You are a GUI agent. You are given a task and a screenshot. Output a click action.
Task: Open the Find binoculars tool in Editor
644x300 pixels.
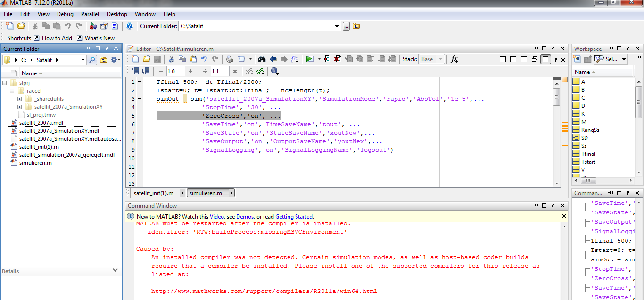(262, 59)
